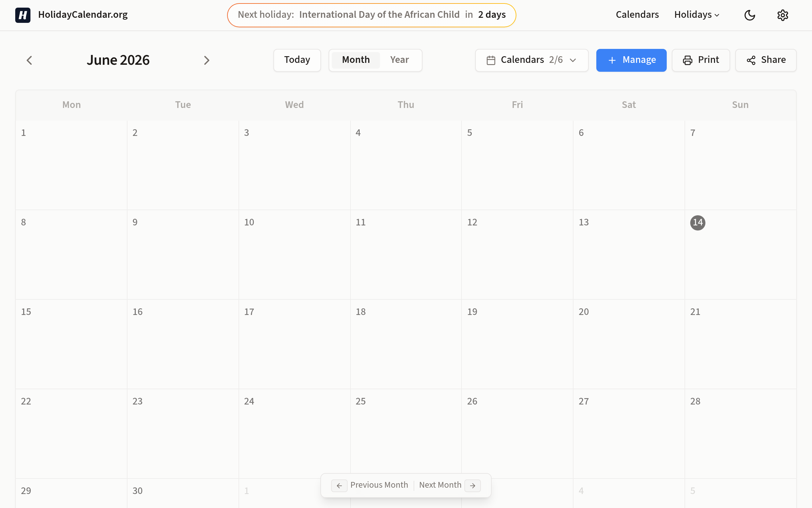Print the calendar
This screenshot has width=812, height=508.
(701, 60)
